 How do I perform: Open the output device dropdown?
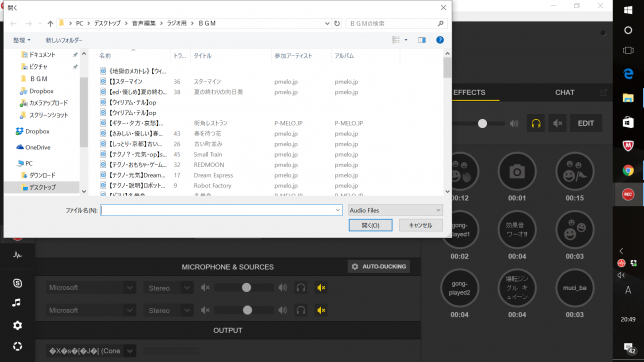[90, 351]
